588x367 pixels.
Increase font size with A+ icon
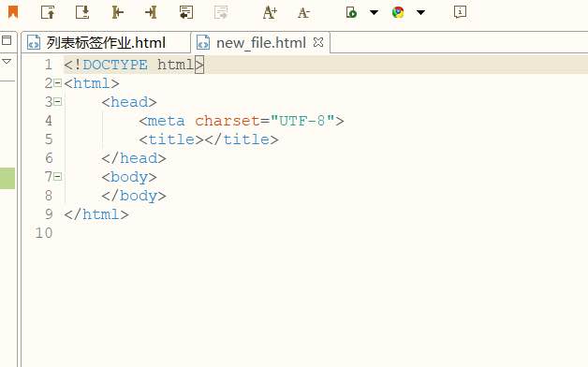pos(270,12)
